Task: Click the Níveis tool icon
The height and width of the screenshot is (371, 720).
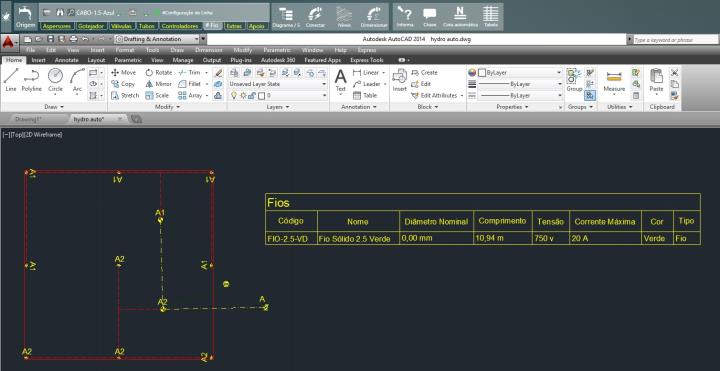Action: pyautogui.click(x=344, y=17)
